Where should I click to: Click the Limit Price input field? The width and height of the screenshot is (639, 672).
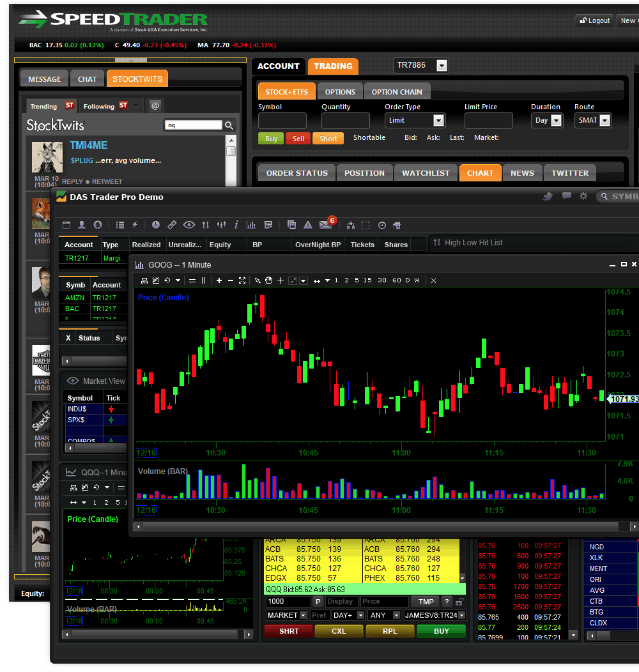tap(488, 121)
